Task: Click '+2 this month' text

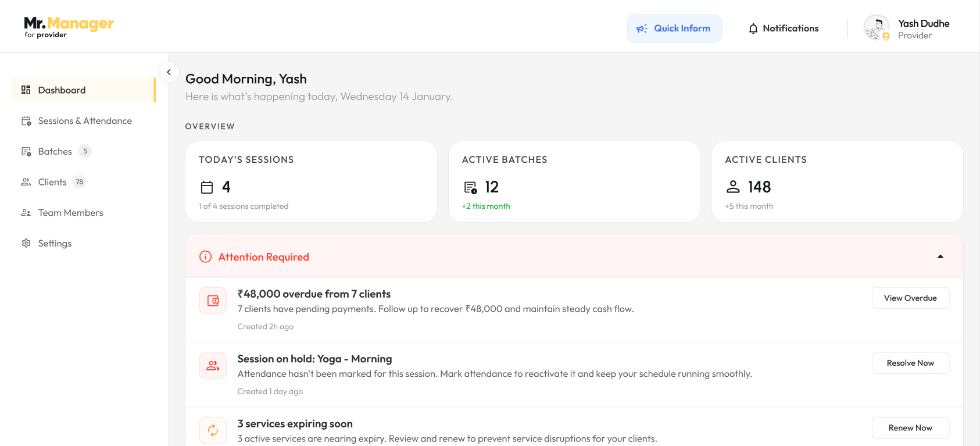Action: pyautogui.click(x=486, y=206)
